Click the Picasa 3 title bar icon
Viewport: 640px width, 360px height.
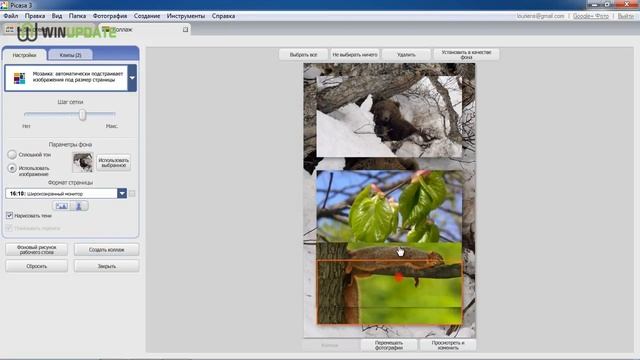click(x=4, y=5)
